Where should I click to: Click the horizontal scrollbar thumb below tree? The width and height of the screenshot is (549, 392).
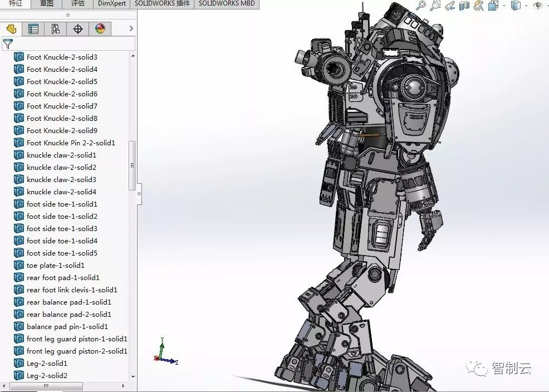pos(46,386)
